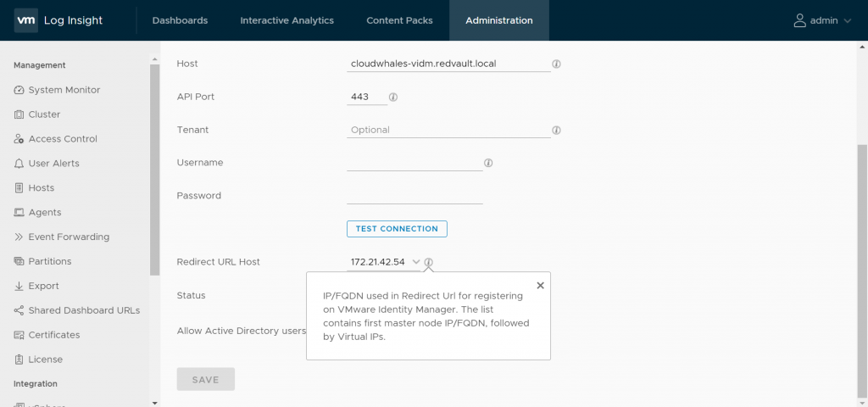This screenshot has height=407, width=868.
Task: Open the admin user profile icon
Action: (799, 20)
